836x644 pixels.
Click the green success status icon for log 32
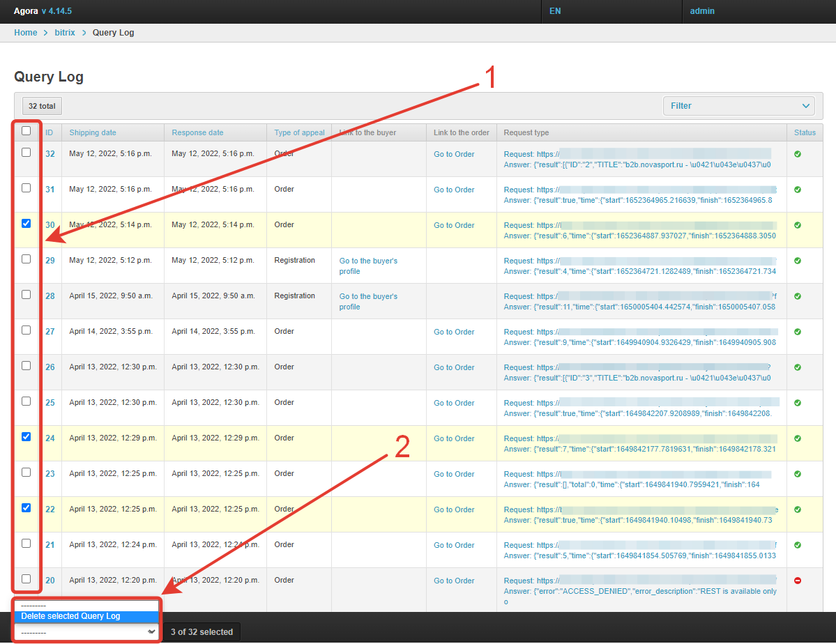(797, 154)
